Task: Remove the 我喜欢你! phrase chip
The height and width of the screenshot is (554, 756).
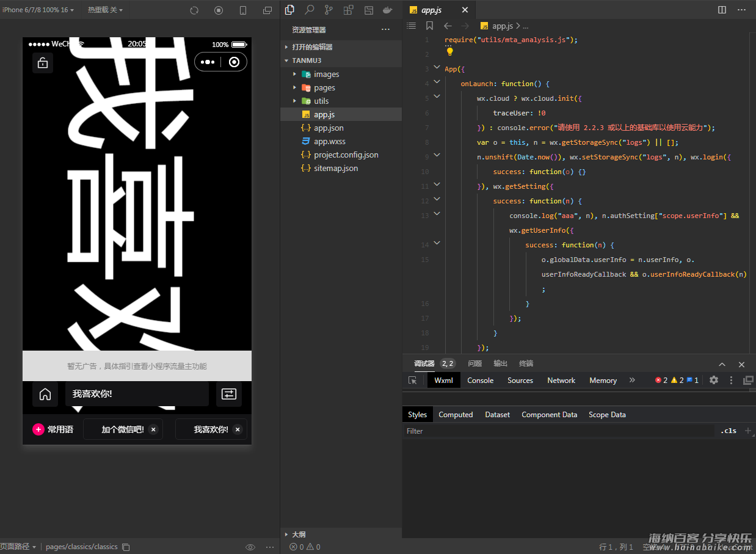Action: (238, 429)
